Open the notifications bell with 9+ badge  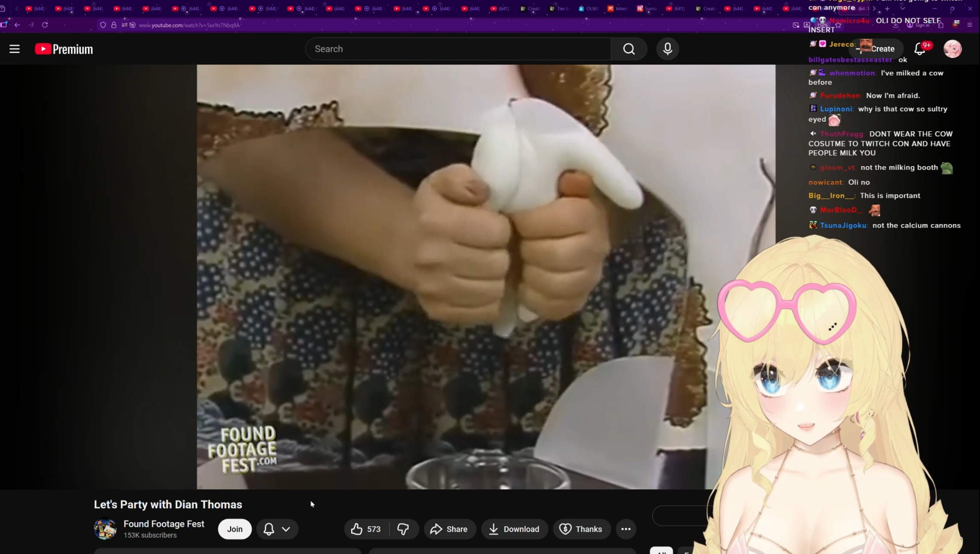tap(919, 49)
